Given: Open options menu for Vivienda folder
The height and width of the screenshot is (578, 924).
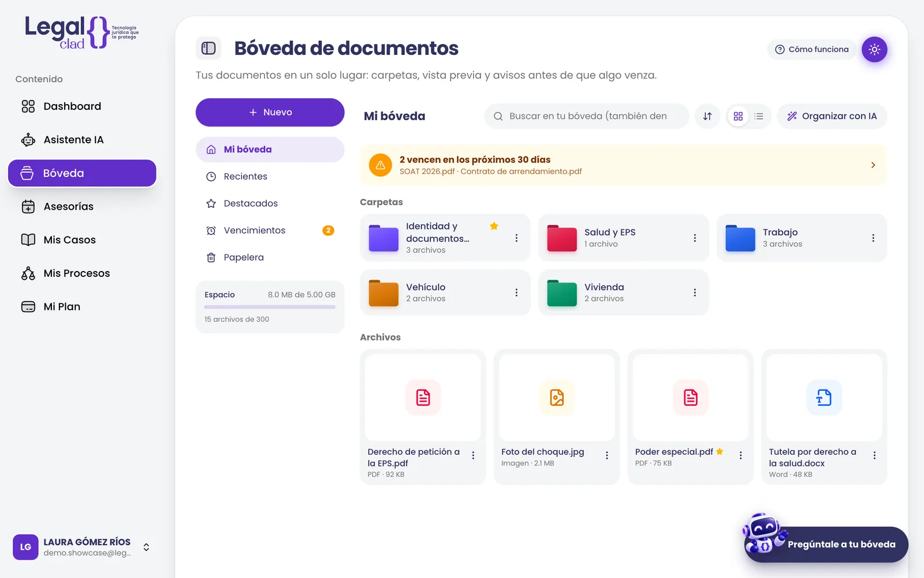Looking at the screenshot, I should (x=695, y=293).
